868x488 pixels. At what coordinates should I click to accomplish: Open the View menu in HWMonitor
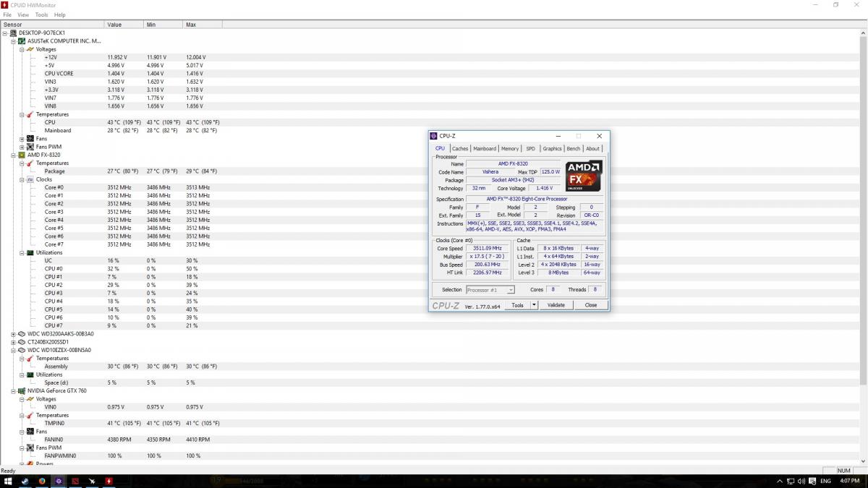[23, 14]
